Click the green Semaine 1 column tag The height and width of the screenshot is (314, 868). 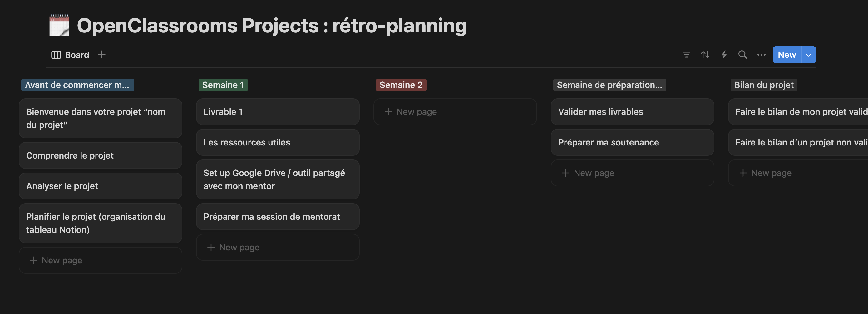[x=223, y=85]
